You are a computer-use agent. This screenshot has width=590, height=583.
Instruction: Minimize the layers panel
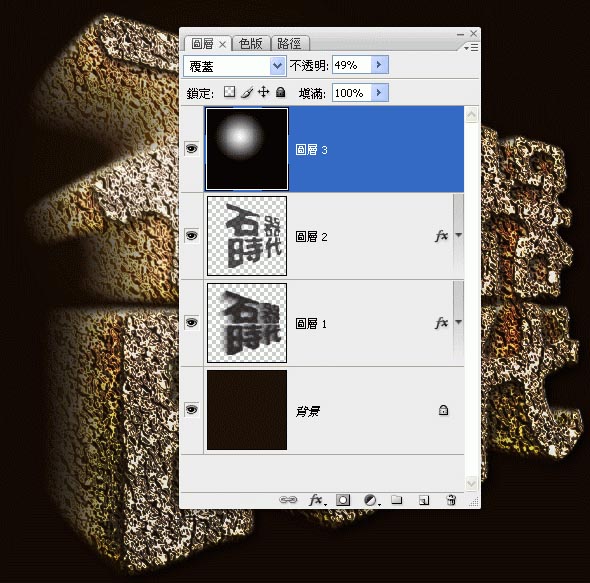pyautogui.click(x=461, y=34)
